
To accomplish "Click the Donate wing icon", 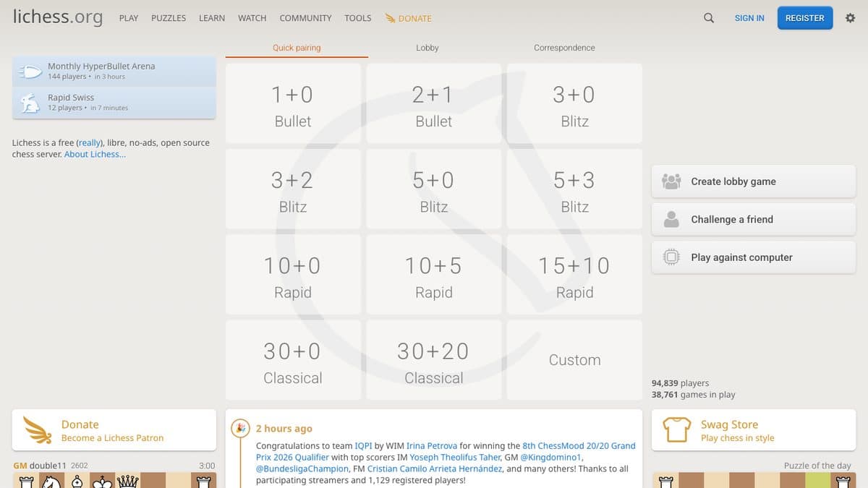I will [38, 430].
